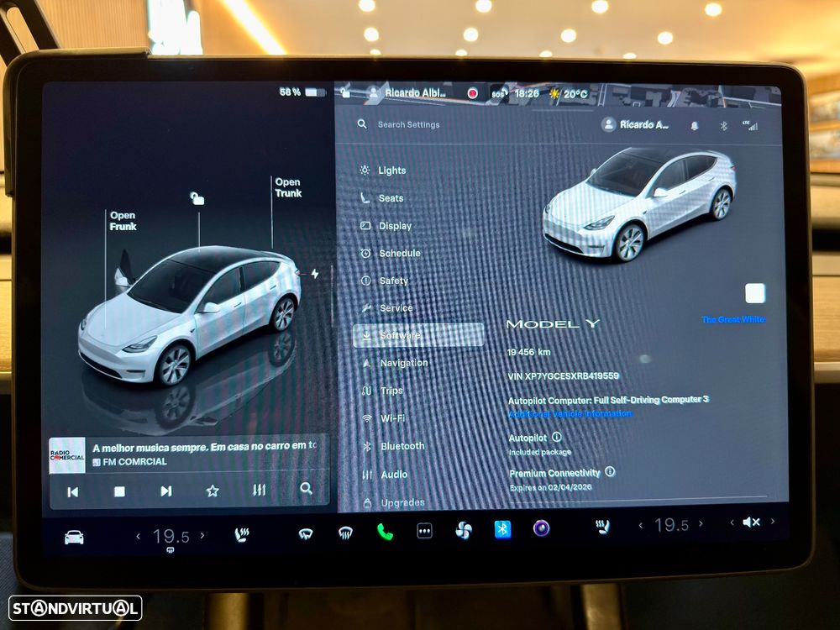Open the Wi-Fi settings menu
The height and width of the screenshot is (630, 840).
tap(384, 418)
